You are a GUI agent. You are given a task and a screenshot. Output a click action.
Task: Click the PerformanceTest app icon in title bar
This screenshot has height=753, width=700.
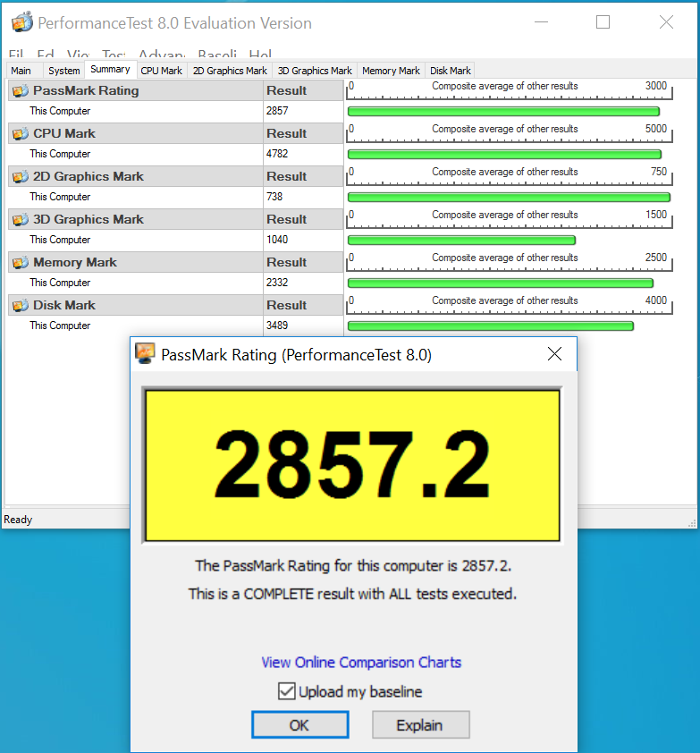(22, 22)
